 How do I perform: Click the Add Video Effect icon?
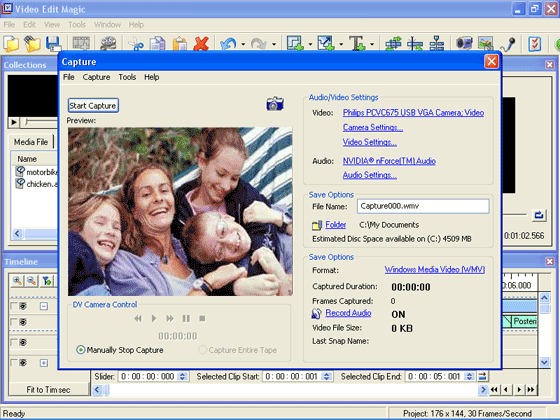point(295,43)
